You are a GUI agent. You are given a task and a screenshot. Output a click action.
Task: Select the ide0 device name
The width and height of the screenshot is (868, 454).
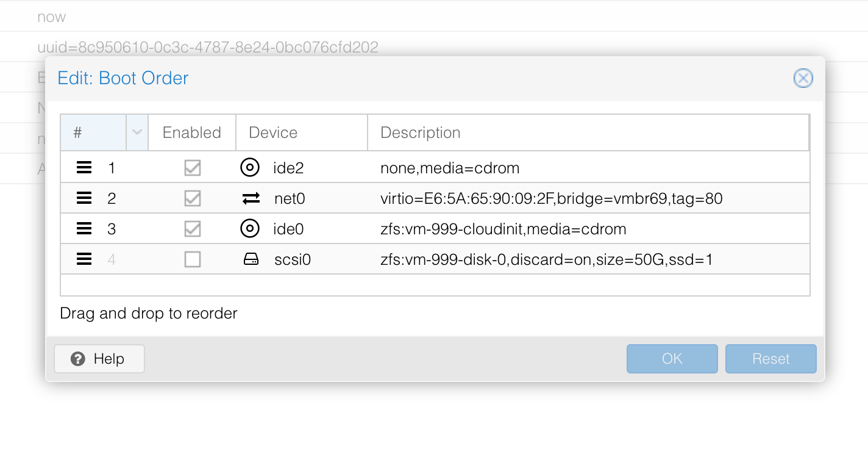coord(288,229)
